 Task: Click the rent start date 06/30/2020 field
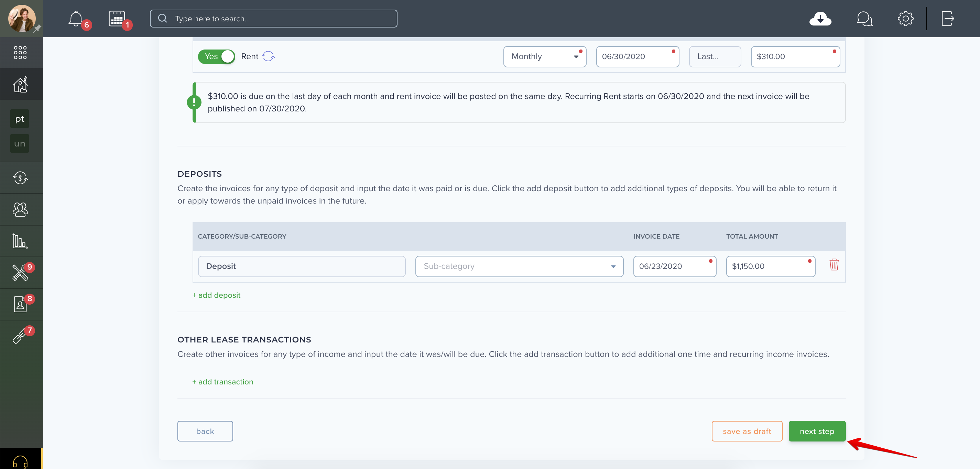click(638, 57)
